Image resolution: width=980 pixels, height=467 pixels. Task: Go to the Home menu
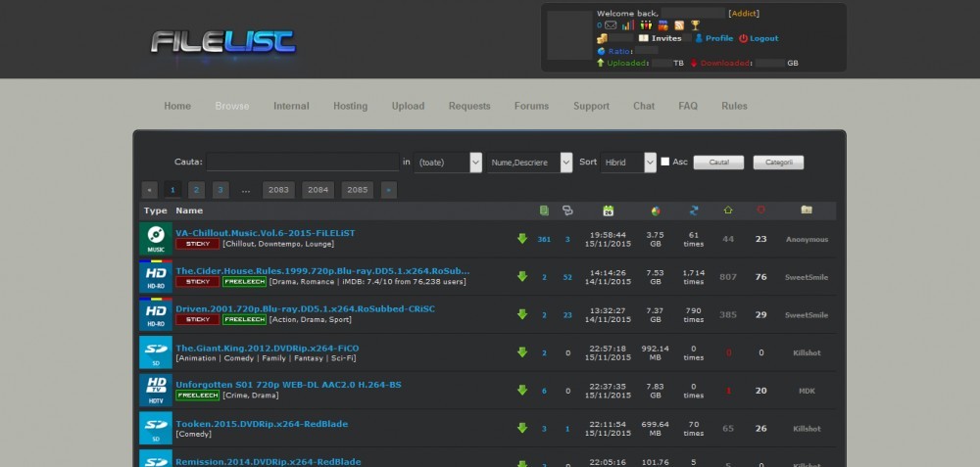coord(177,106)
